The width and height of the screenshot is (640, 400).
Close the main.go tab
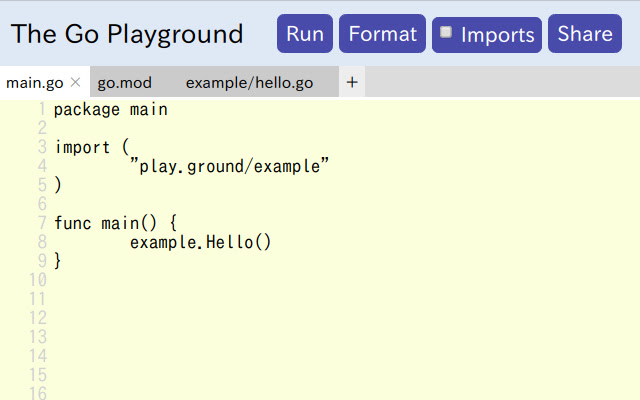pyautogui.click(x=75, y=82)
